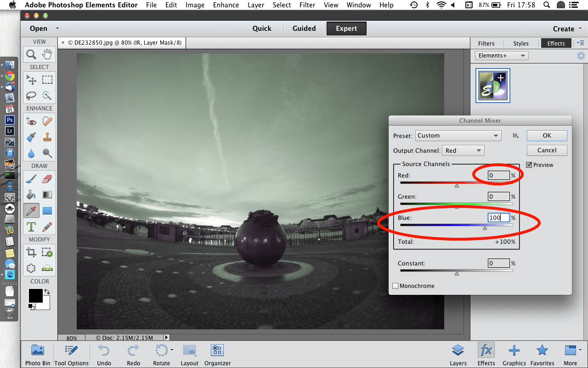Image resolution: width=588 pixels, height=368 pixels.
Task: Select the Straighten tool
Action: pos(47,268)
